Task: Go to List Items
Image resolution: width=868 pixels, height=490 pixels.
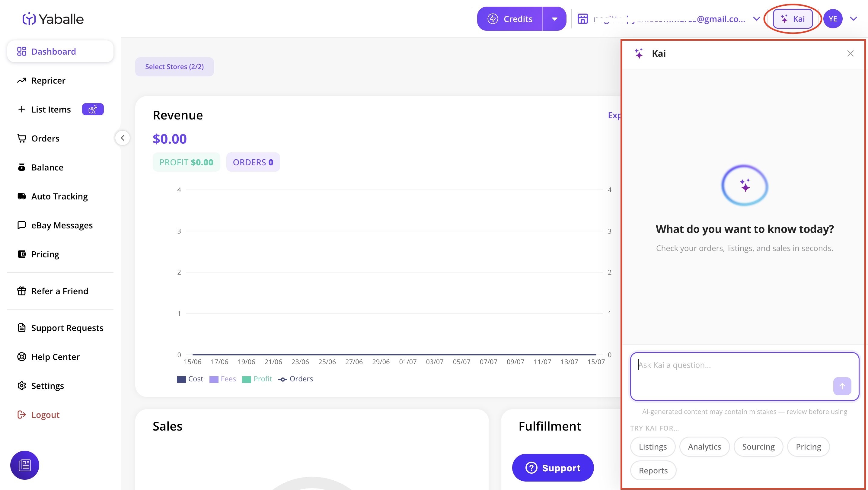Action: point(51,110)
